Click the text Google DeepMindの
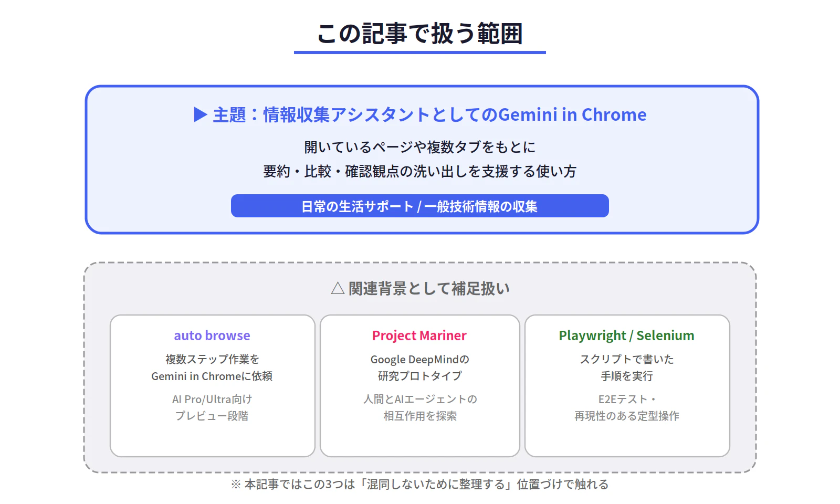Viewport: 840px width, 504px height. pos(420,359)
